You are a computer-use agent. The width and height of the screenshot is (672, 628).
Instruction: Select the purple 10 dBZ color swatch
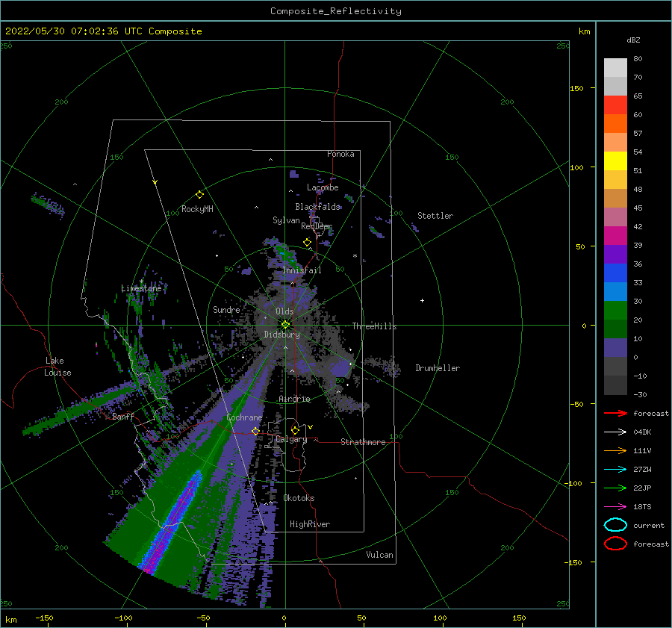(x=615, y=347)
